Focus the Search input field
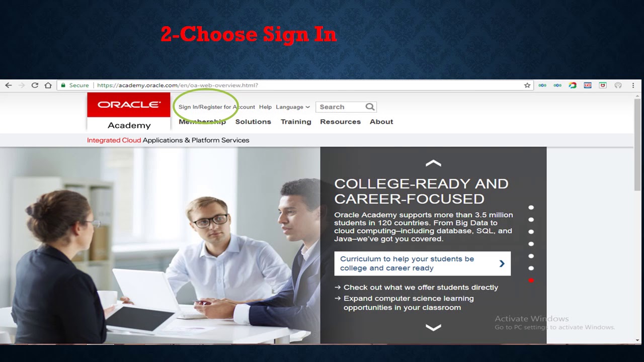 coord(340,107)
